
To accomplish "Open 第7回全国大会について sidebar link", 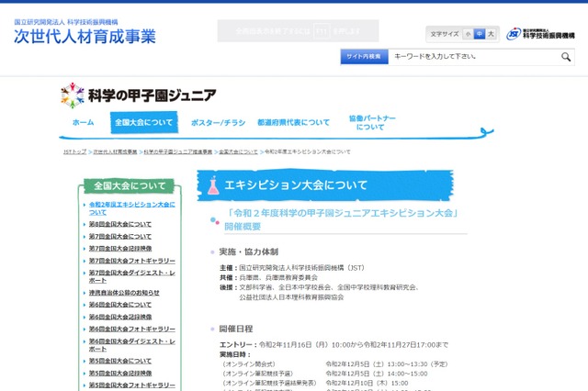I will [x=120, y=236].
